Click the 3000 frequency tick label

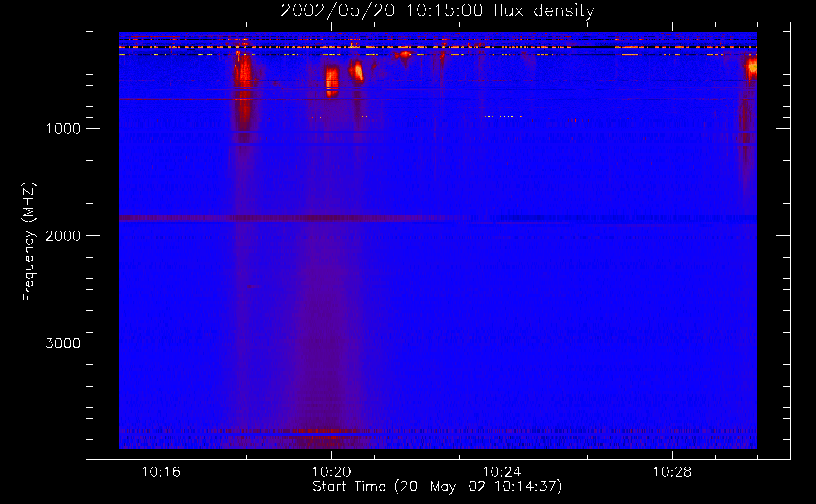63,343
